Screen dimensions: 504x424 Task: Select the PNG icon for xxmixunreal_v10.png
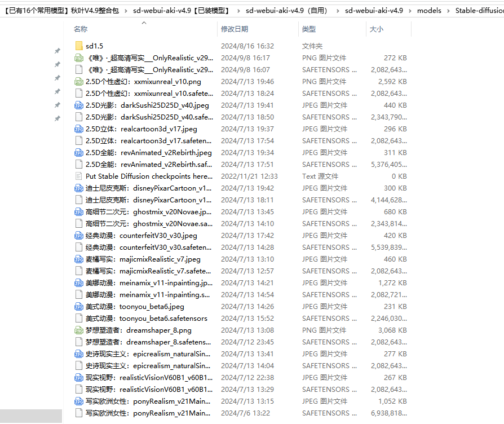[x=79, y=82]
